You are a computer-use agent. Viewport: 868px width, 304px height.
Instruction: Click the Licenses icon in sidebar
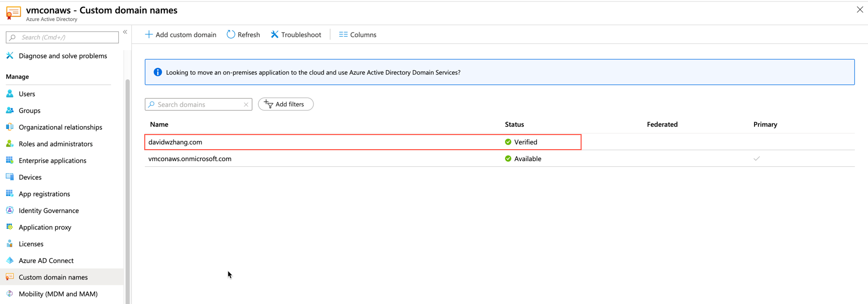coord(10,244)
